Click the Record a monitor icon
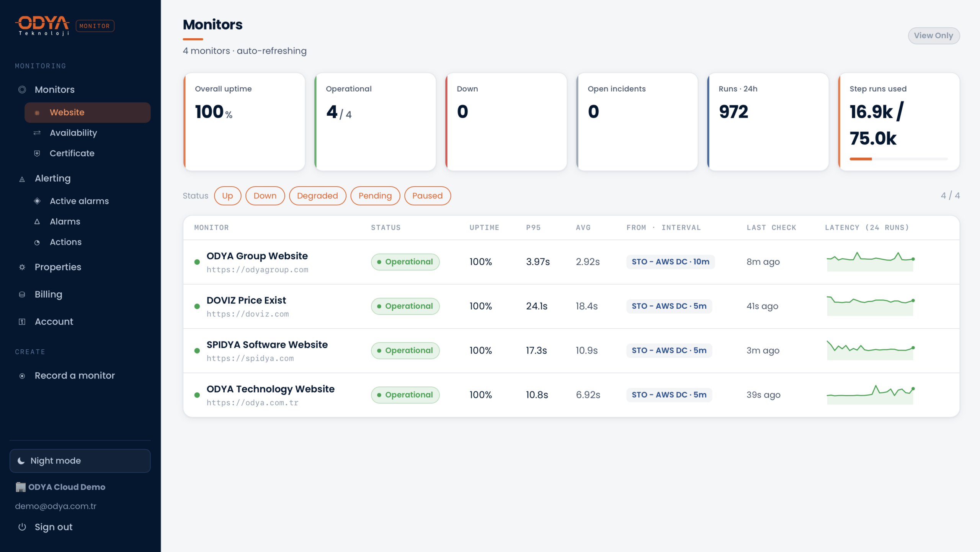 22,376
